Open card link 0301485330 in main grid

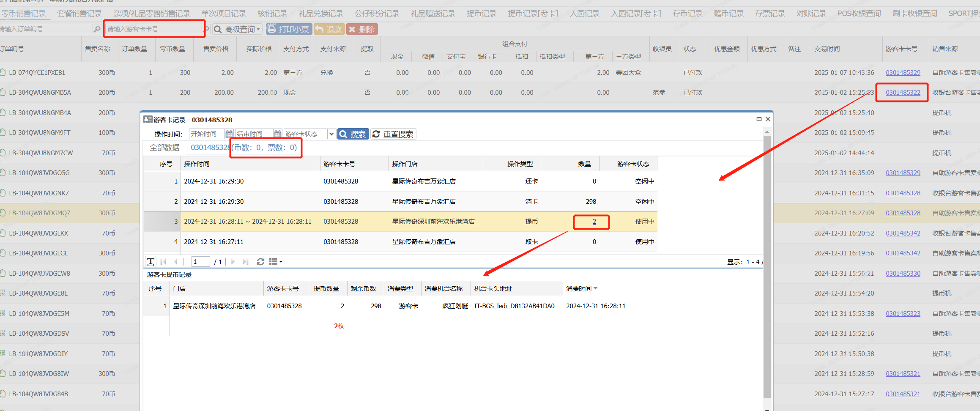[x=903, y=273]
